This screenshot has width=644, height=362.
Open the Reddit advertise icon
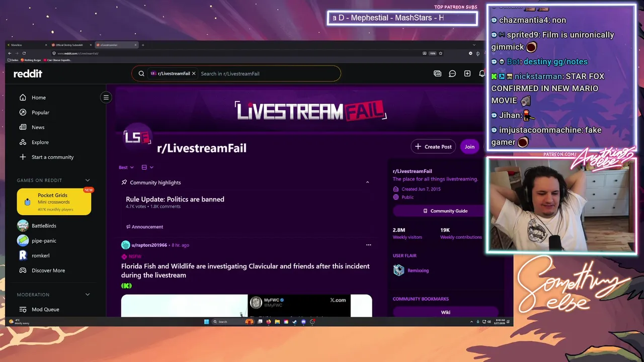[437, 73]
